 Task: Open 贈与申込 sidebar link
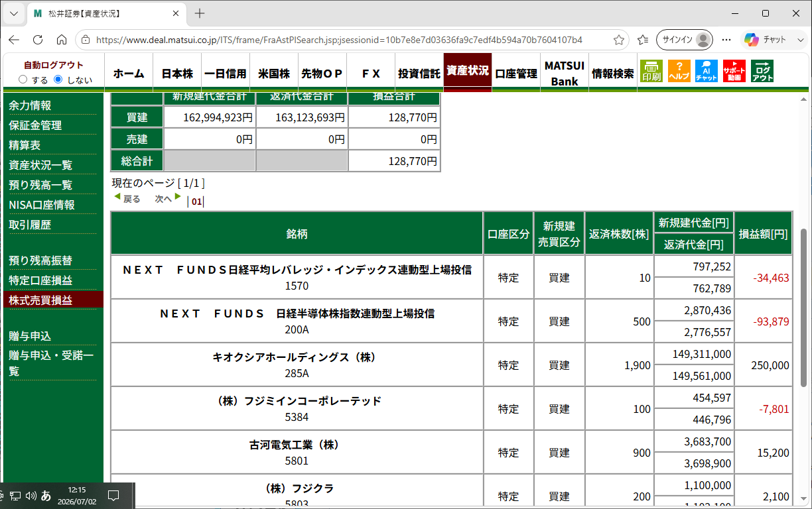(x=30, y=336)
